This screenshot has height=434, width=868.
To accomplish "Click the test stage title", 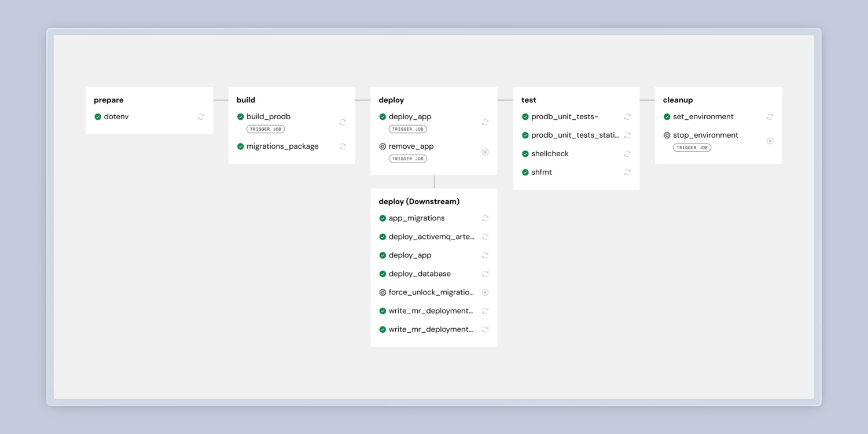I will (x=529, y=100).
